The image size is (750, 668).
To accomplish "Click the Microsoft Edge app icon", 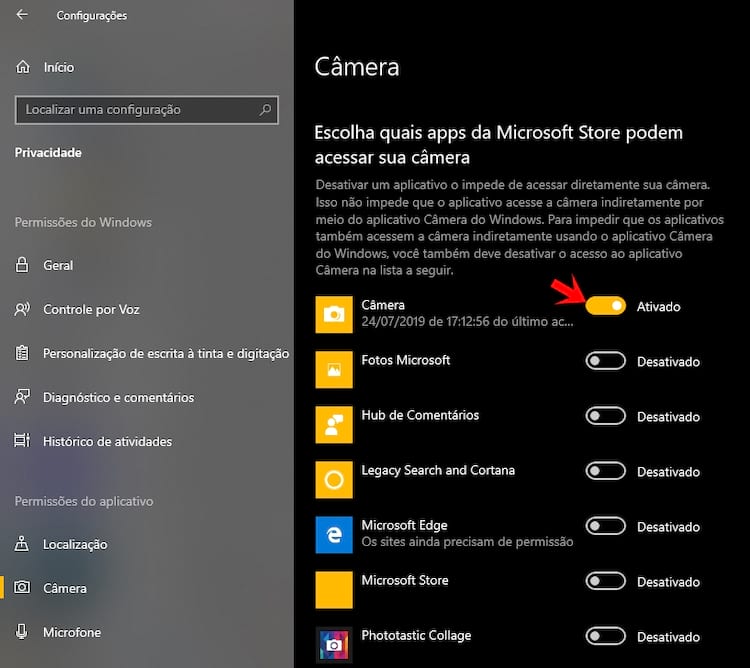I will (x=334, y=534).
